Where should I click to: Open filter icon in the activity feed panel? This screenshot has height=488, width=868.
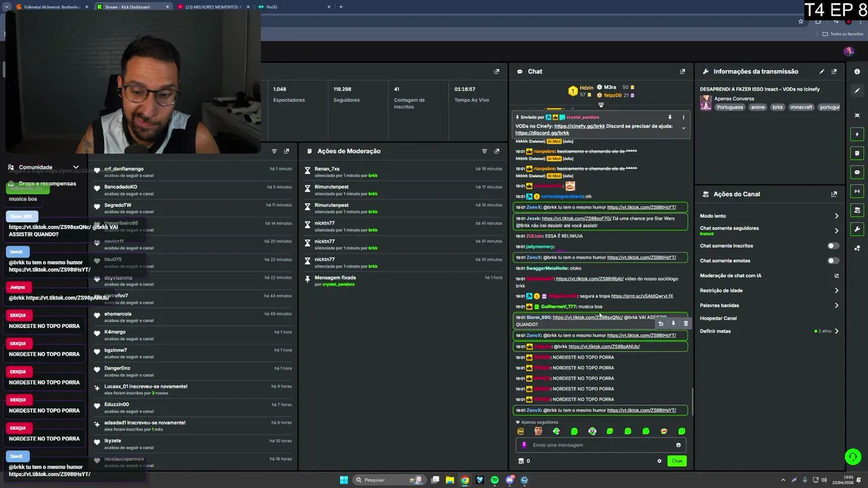tap(274, 151)
